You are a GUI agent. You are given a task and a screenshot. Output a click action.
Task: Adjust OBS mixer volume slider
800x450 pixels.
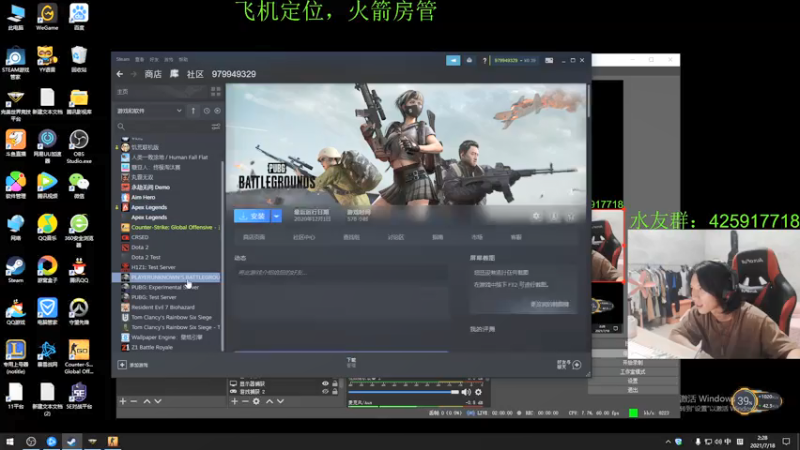coord(404,392)
